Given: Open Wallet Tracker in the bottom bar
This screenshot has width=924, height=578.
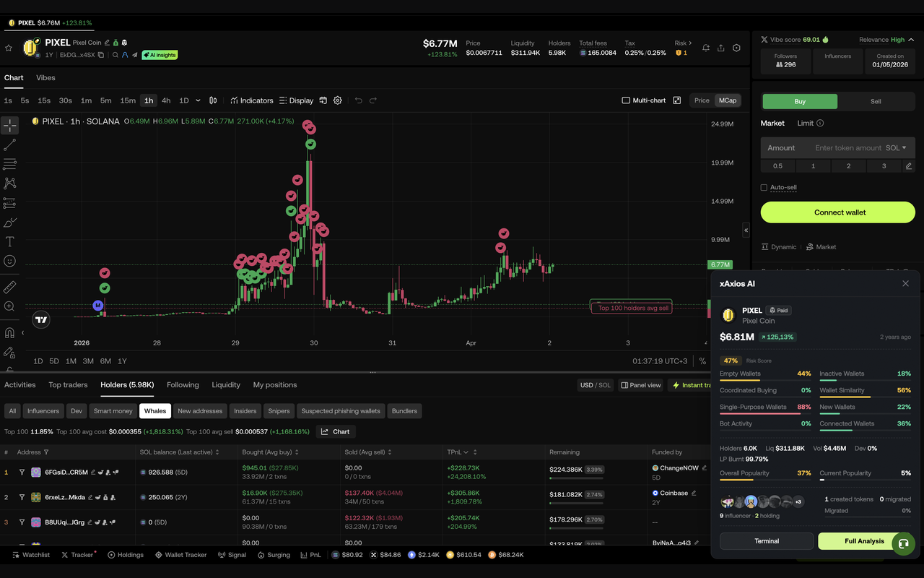Looking at the screenshot, I should coord(180,555).
